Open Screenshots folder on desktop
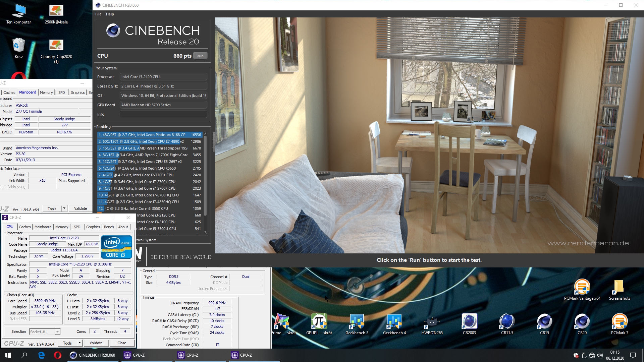644x362 pixels. click(x=620, y=290)
